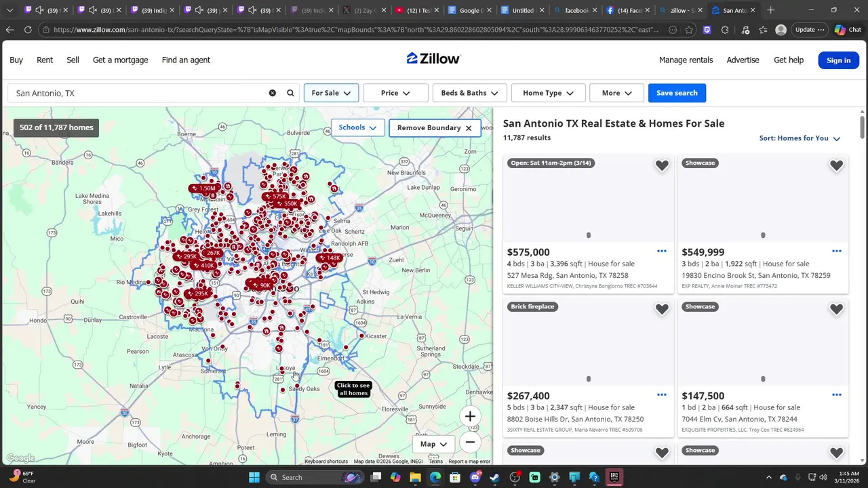This screenshot has width=868, height=488.
Task: Open Copilot Chat in browser toolbar
Action: coord(848,30)
